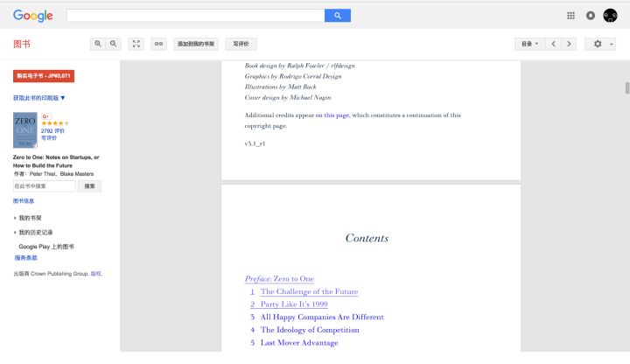Click the version text 'v3.1_r1'
630x364 pixels.
255,143
